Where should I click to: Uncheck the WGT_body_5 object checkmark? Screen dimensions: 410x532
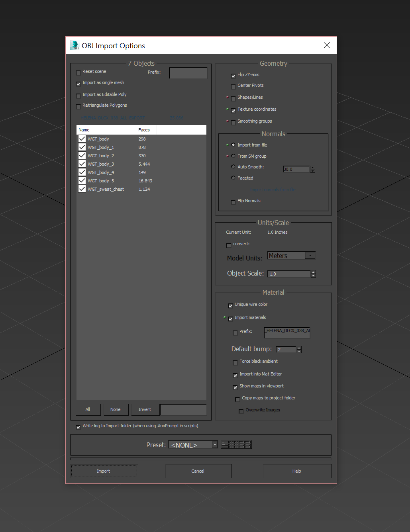click(82, 181)
